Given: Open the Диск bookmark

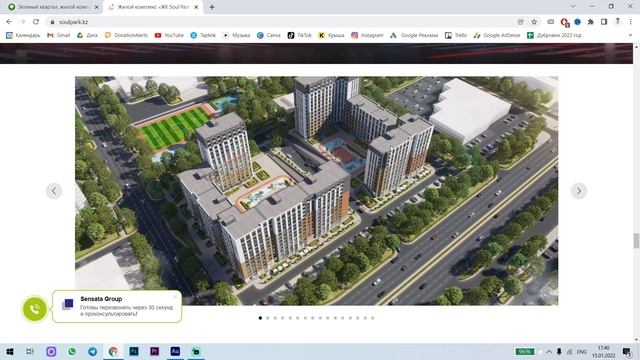Looking at the screenshot, I should point(87,36).
